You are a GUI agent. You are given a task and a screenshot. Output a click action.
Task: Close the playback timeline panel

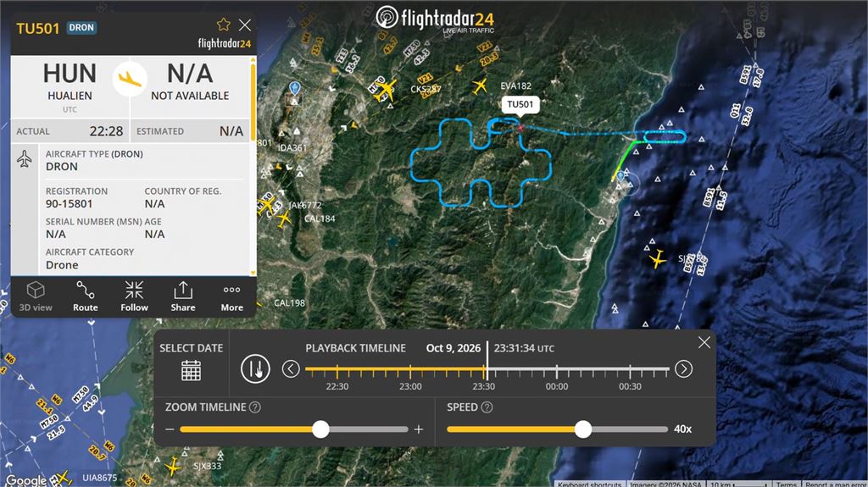tap(704, 342)
